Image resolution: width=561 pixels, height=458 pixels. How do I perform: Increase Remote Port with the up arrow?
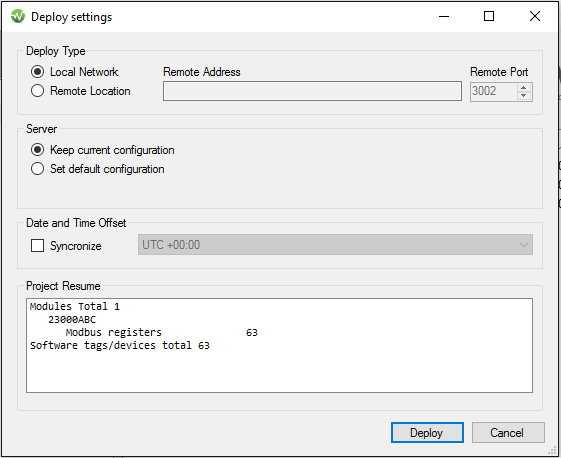[524, 88]
